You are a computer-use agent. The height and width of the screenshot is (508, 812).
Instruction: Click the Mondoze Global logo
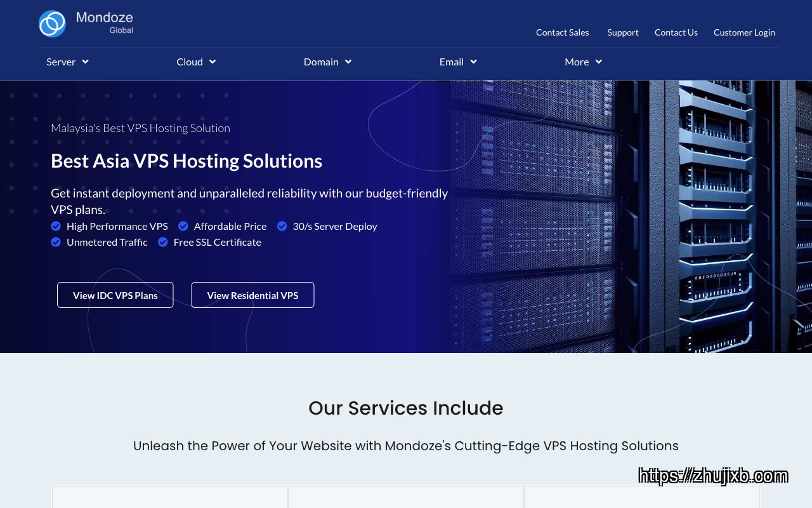click(x=86, y=23)
